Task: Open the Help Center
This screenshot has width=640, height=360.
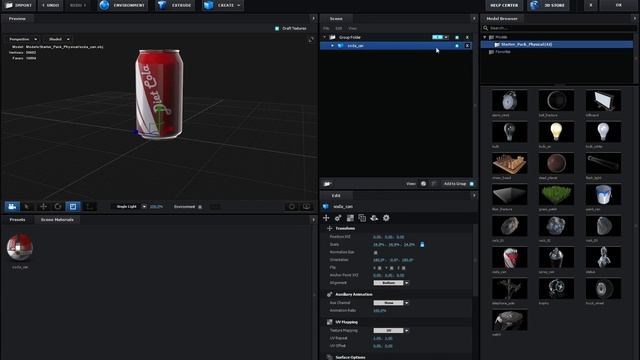Action: coord(504,5)
